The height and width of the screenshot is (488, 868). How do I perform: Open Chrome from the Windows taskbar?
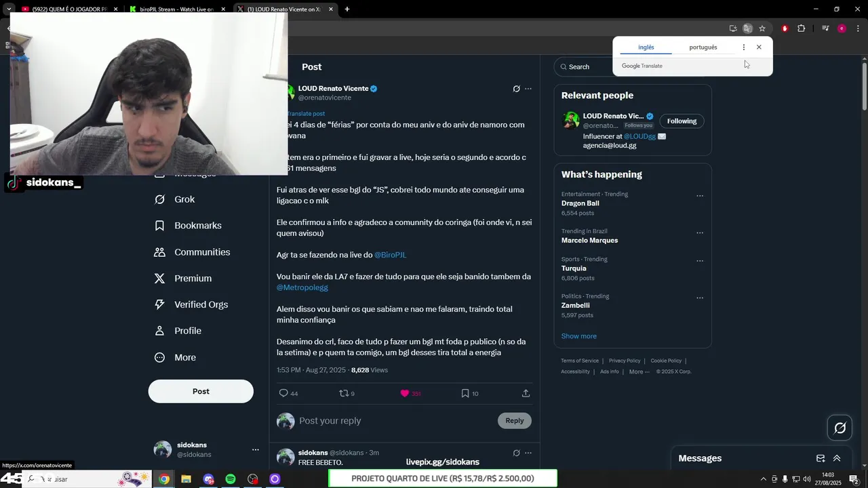164,479
